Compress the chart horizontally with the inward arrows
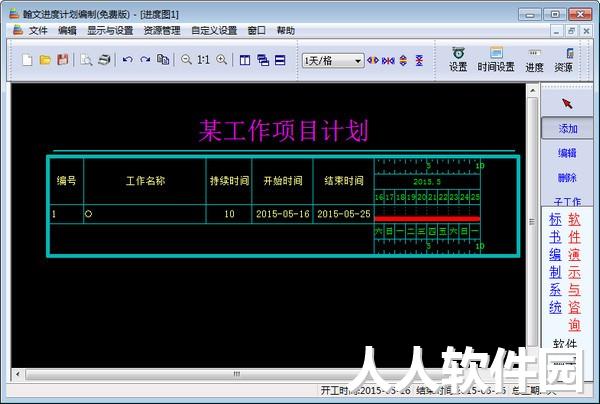The height and width of the screenshot is (404, 600). pos(388,60)
